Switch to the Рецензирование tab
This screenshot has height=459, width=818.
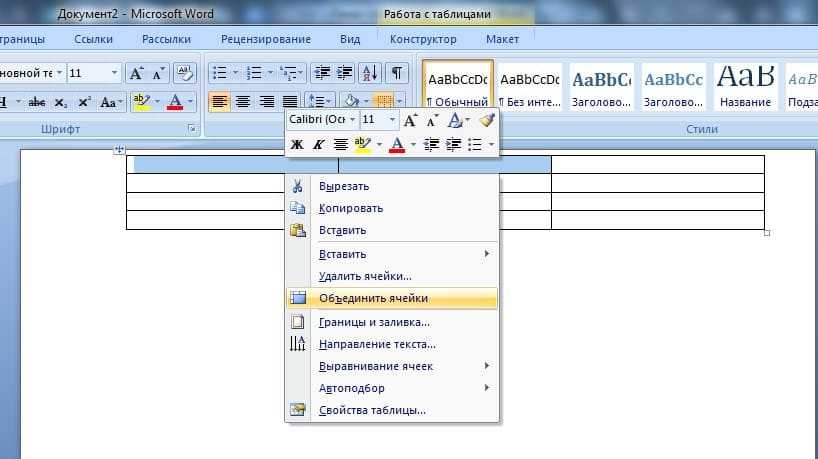[x=266, y=39]
